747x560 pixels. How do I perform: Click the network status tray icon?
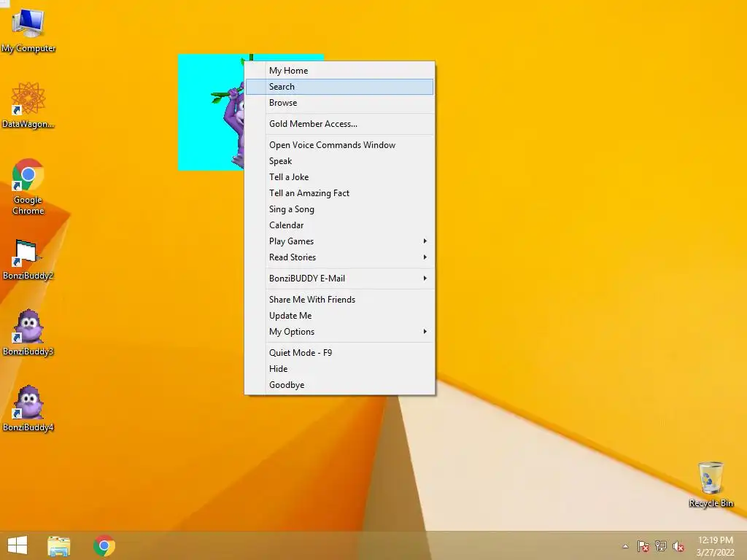(661, 546)
